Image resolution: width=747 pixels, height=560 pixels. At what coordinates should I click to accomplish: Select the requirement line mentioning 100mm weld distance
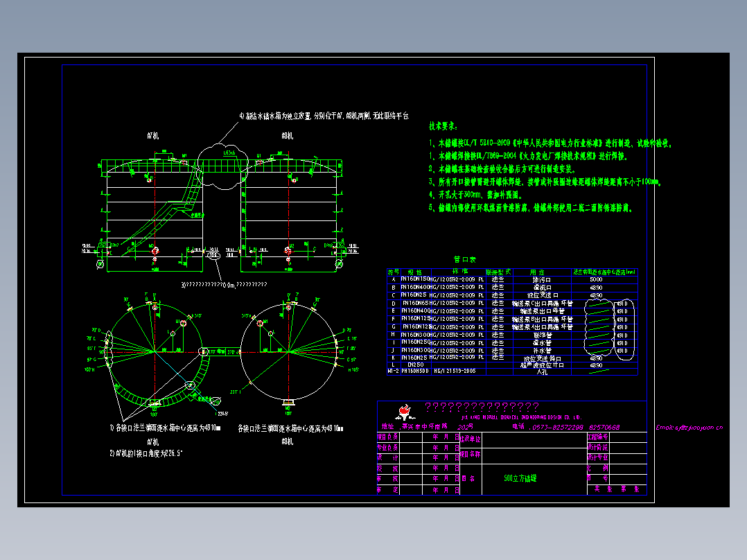coord(545,182)
